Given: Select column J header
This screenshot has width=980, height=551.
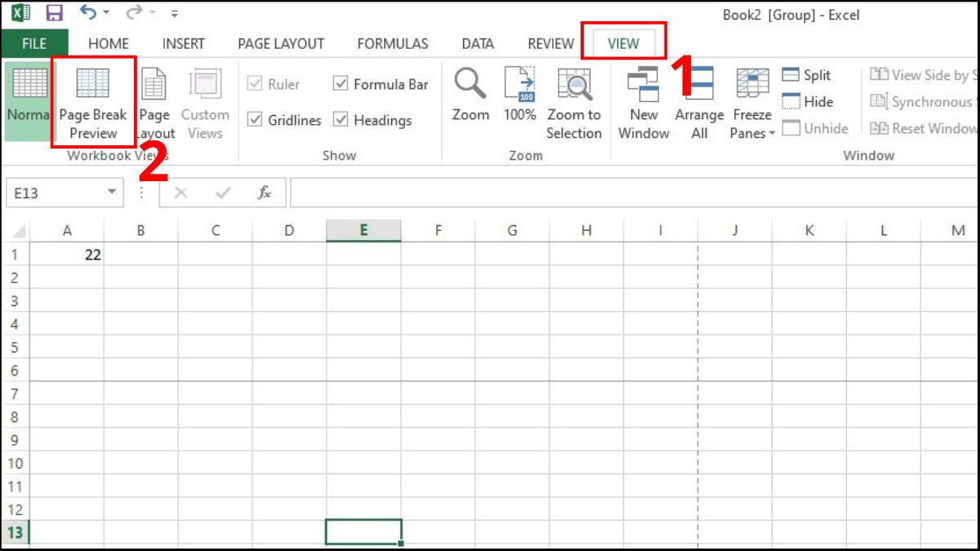Looking at the screenshot, I should (x=735, y=231).
